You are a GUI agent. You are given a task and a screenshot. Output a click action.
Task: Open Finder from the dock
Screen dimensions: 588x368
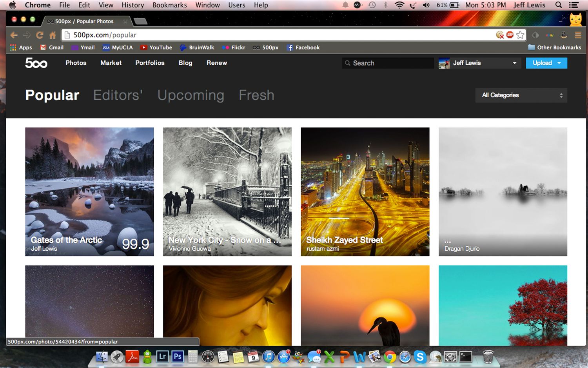coord(102,356)
